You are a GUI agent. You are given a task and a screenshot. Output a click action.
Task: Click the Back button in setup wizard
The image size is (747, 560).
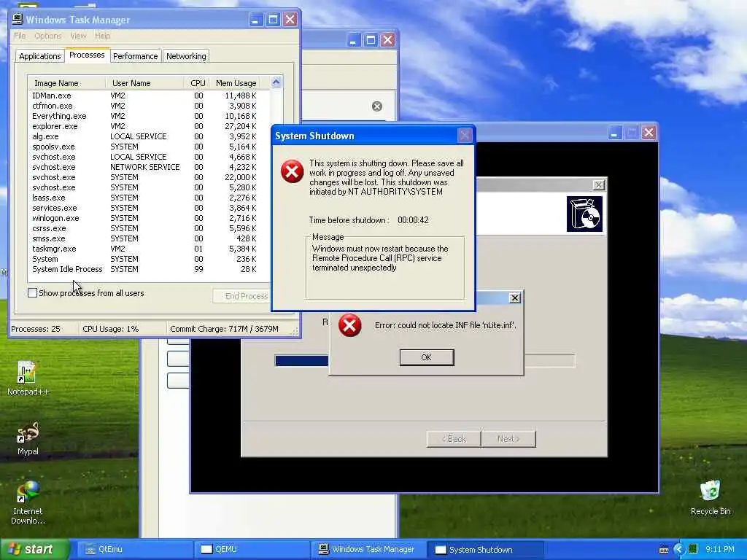click(x=454, y=439)
